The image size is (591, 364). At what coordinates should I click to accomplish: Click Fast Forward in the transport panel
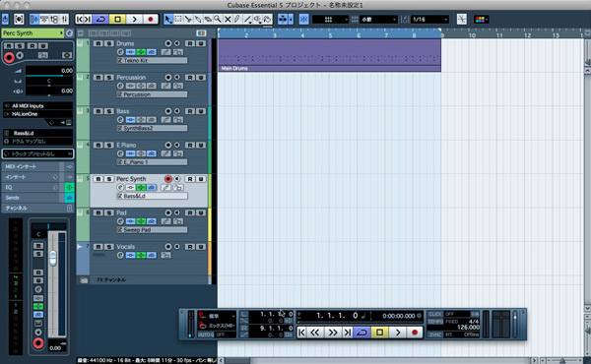point(333,333)
